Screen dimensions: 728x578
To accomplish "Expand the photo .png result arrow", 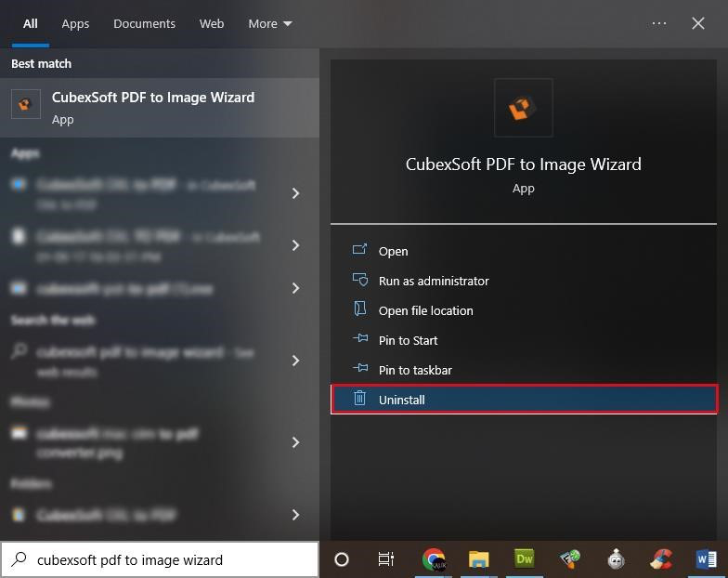I will [295, 442].
